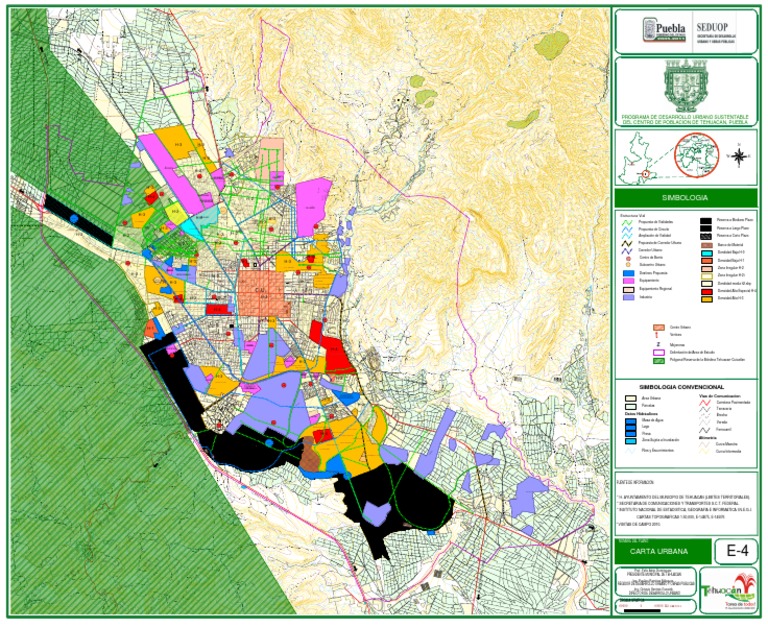Viewport: 768px width, 628px height.
Task: Click the cyan zigzag Ampliación de Vialidad symbol
Action: tap(627, 236)
